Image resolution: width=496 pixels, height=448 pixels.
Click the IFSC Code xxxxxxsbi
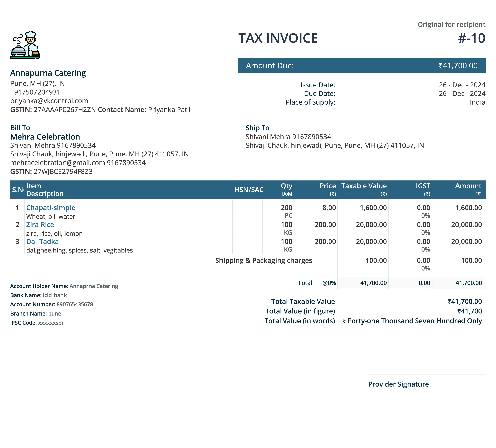coord(50,323)
